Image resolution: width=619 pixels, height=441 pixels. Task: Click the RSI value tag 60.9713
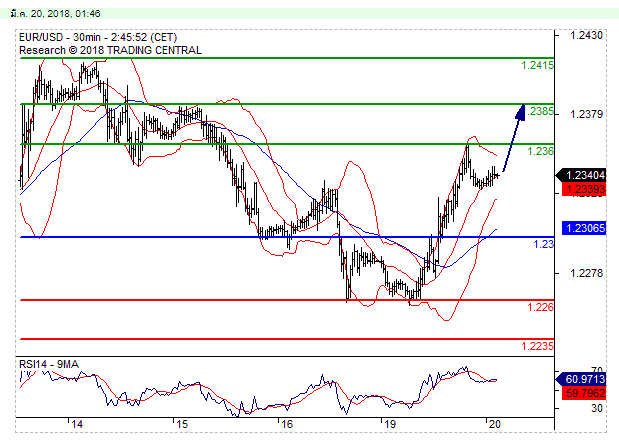[x=581, y=379]
